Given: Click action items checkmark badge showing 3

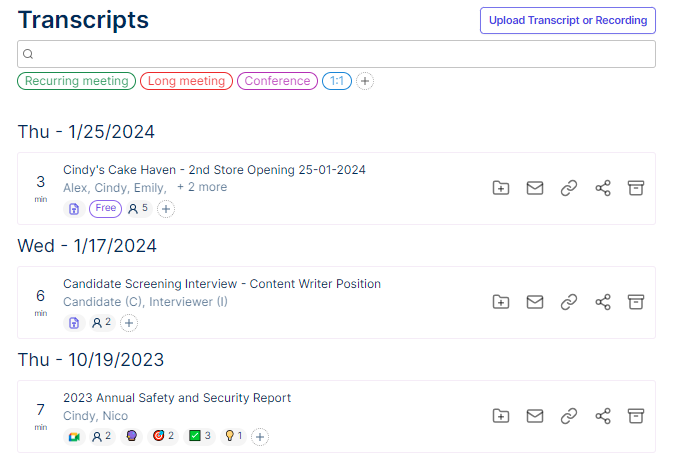Looking at the screenshot, I should pyautogui.click(x=200, y=436).
